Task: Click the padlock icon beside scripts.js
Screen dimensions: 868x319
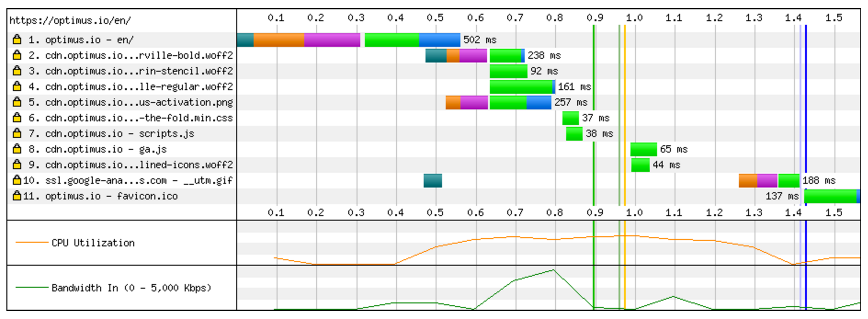Action: (17, 133)
